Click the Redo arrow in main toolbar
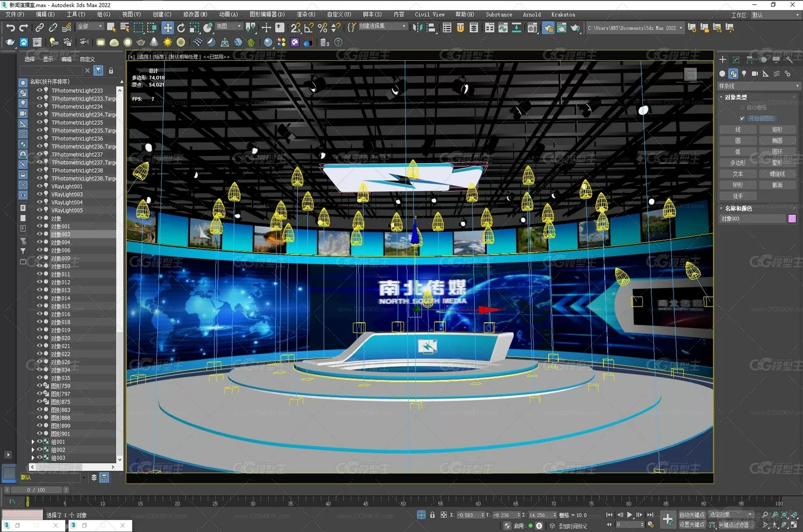803x532 pixels. 23,28
